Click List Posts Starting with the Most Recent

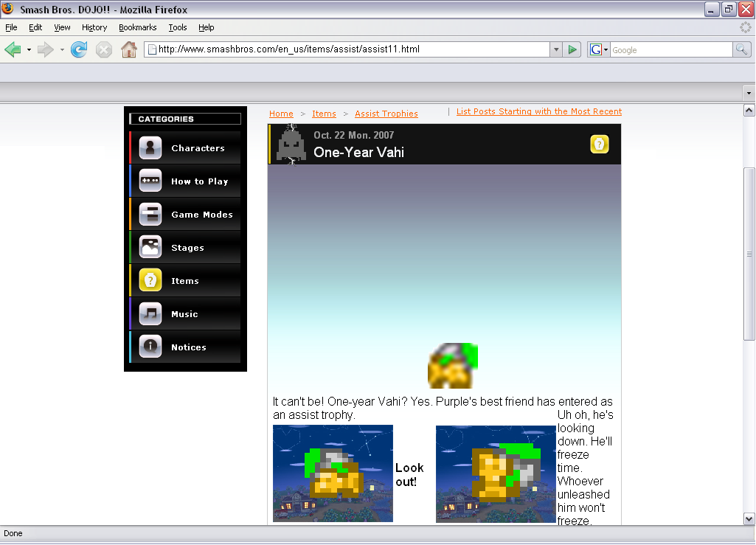[539, 111]
